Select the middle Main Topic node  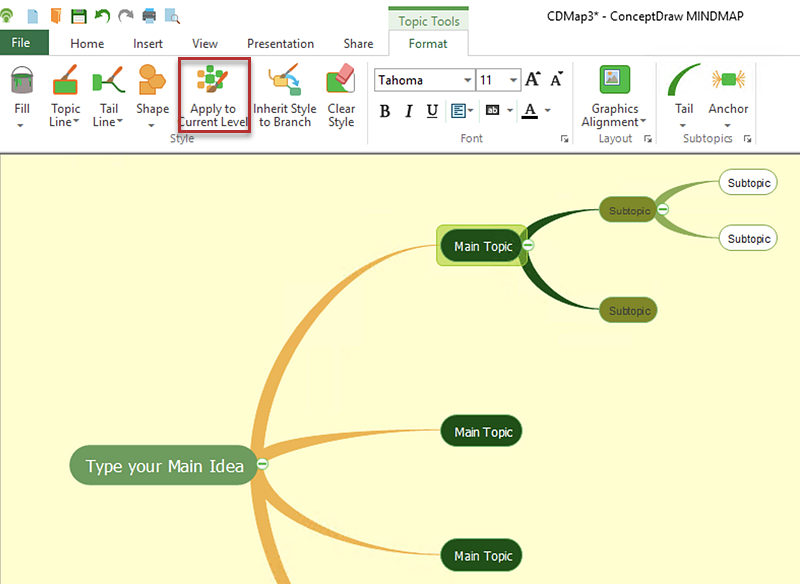click(481, 431)
